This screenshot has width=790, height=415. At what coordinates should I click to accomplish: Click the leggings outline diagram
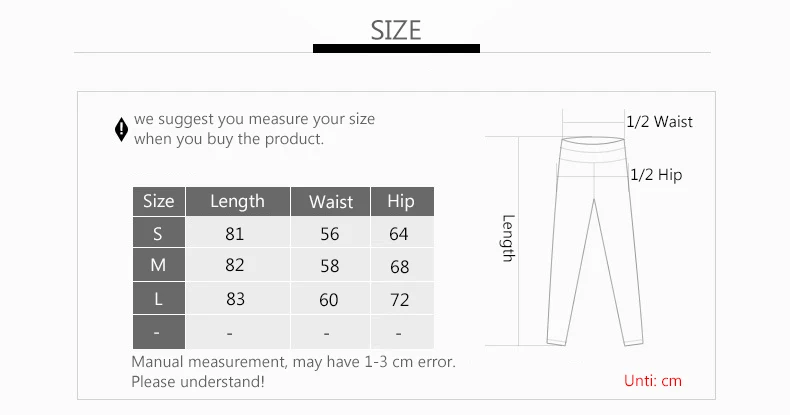(x=595, y=241)
